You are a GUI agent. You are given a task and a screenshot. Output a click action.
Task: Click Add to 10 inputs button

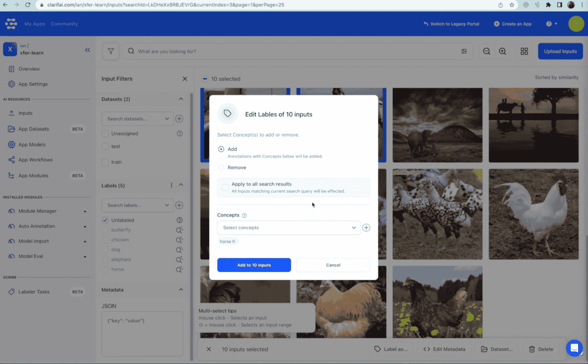254,265
